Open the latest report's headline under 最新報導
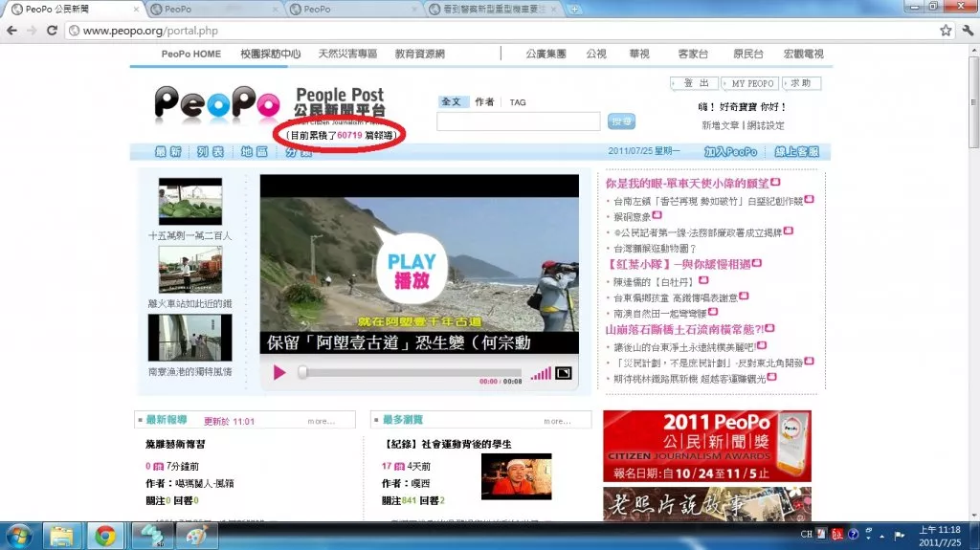 pyautogui.click(x=175, y=445)
